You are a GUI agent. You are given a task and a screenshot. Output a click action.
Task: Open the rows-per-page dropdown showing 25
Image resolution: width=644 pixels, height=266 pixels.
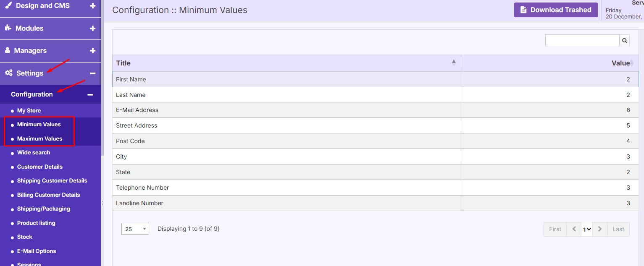tap(135, 229)
